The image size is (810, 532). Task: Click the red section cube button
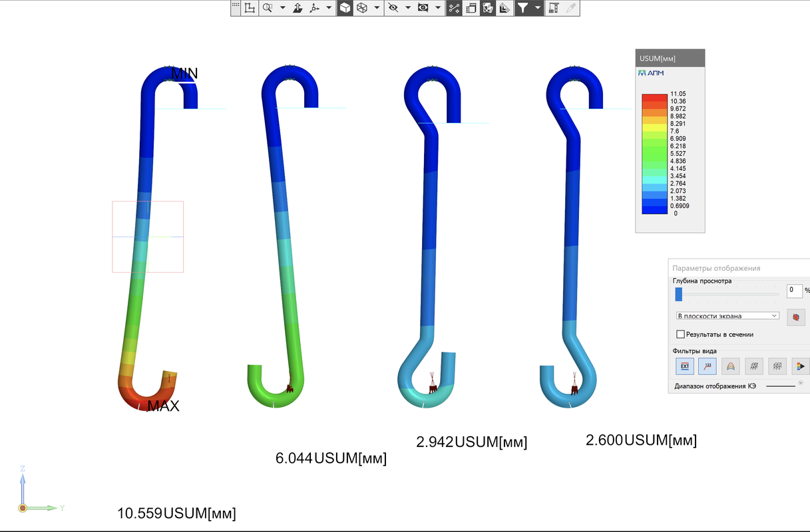796,318
